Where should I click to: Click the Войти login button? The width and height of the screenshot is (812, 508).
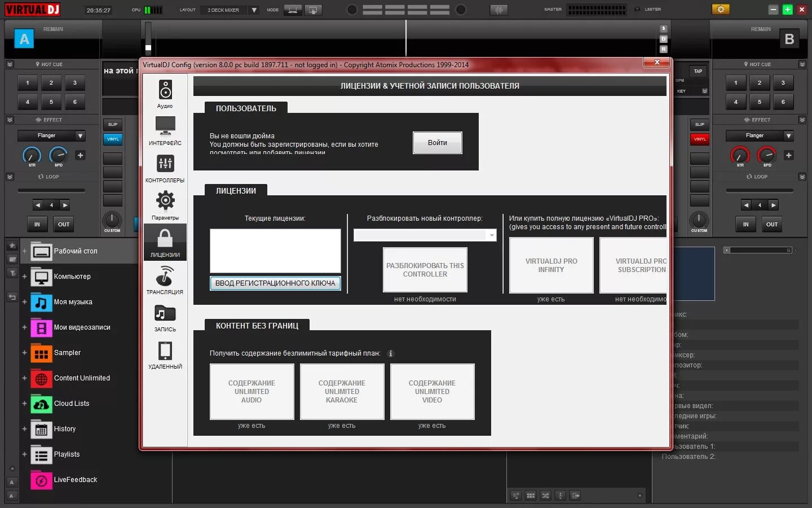[438, 143]
